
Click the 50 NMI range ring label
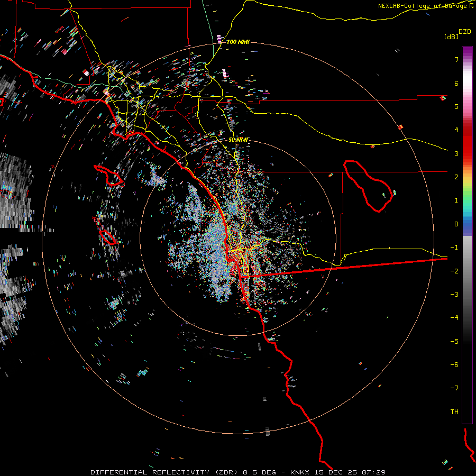click(238, 140)
